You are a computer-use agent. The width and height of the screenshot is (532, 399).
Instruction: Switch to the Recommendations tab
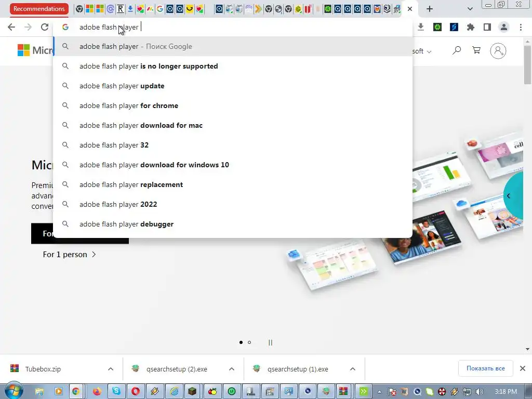[39, 9]
